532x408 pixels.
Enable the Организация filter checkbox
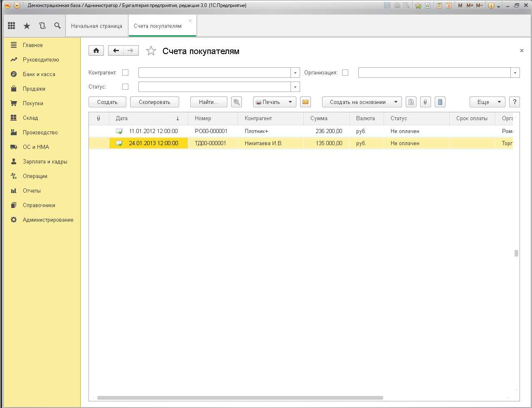(345, 73)
